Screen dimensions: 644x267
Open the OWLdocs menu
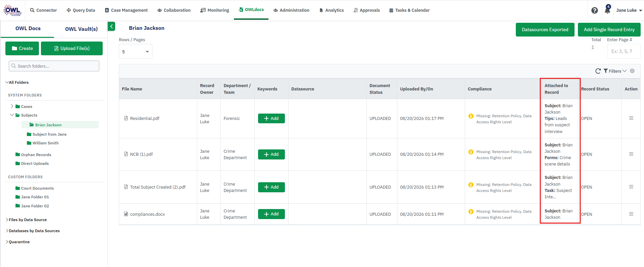click(x=251, y=10)
